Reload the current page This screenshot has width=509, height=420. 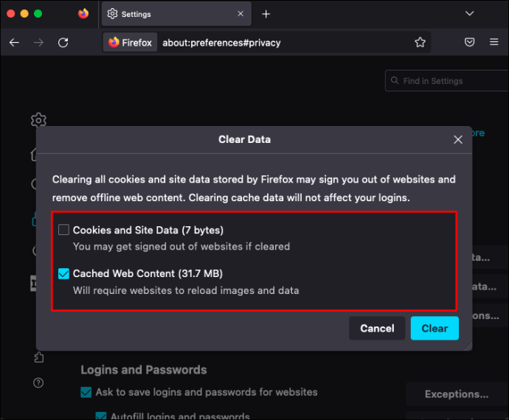tap(63, 43)
